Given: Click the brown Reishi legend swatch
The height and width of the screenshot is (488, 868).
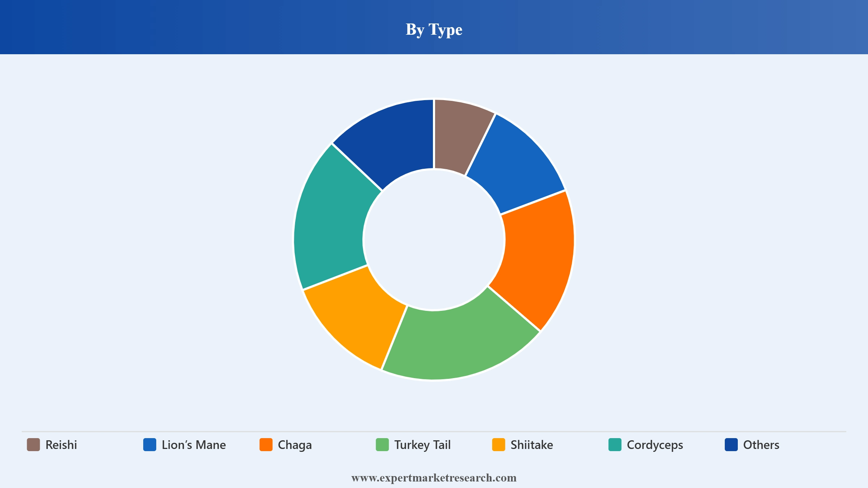Looking at the screenshot, I should (33, 445).
